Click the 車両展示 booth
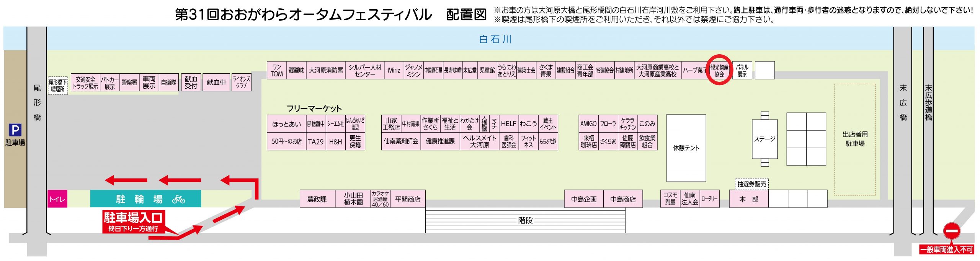This screenshot has width=980, height=261. [x=149, y=83]
